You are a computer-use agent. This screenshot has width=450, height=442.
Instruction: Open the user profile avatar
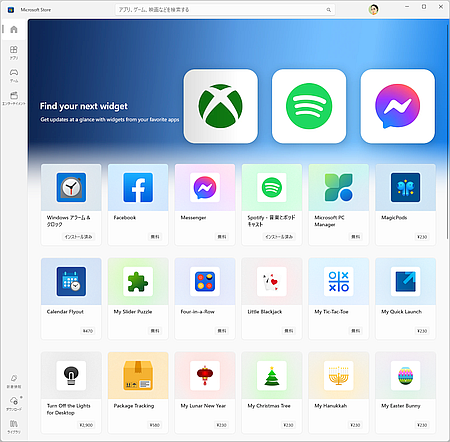point(374,9)
